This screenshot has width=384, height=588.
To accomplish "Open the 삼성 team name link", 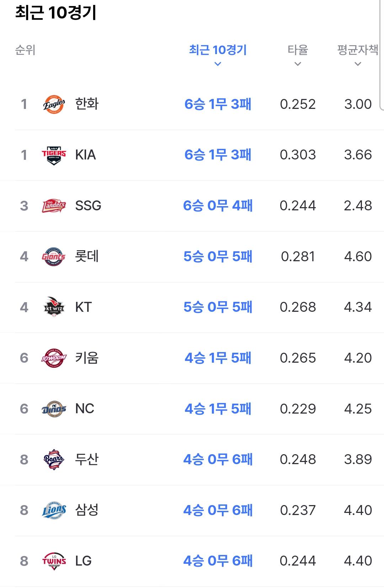I will tap(87, 510).
